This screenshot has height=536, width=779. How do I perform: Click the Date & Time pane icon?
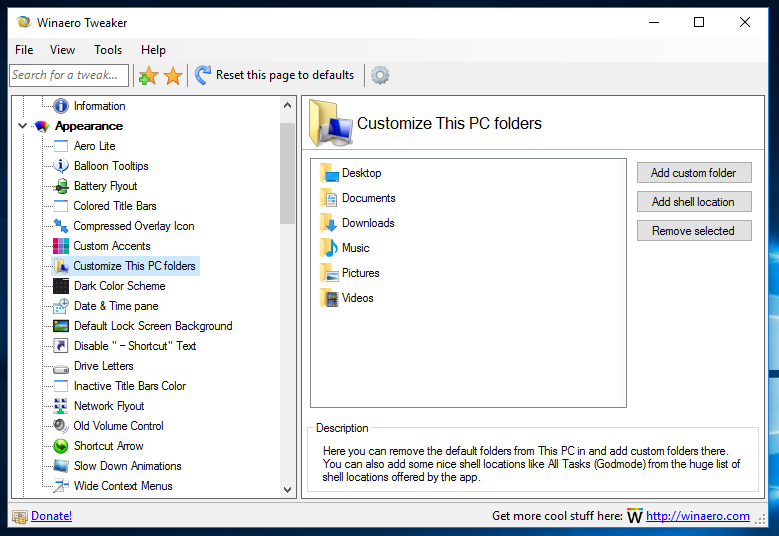61,306
